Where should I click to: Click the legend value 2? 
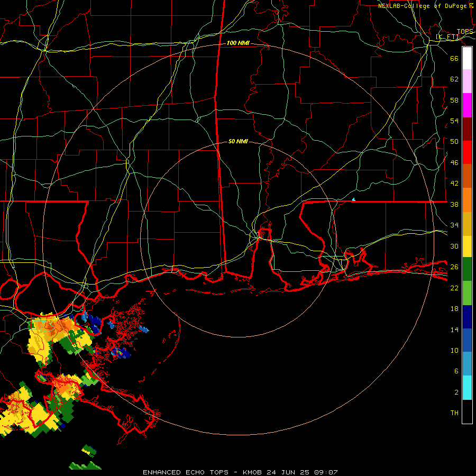[x=456, y=392]
